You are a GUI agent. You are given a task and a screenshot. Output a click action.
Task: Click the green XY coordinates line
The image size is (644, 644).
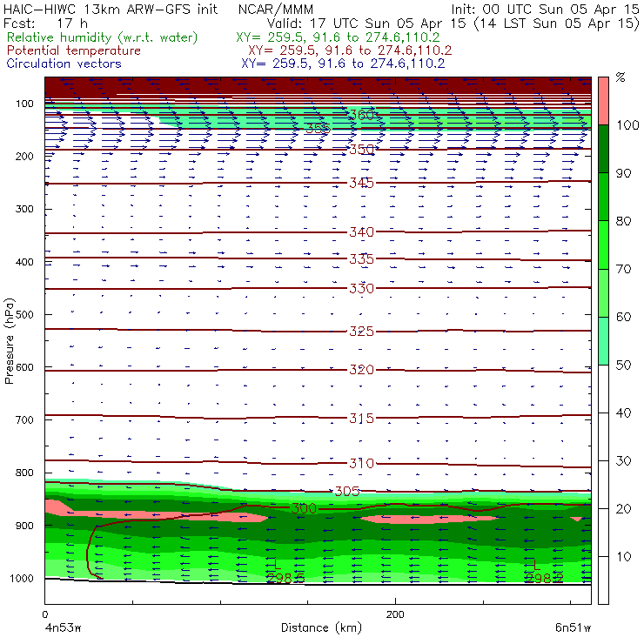click(x=338, y=37)
